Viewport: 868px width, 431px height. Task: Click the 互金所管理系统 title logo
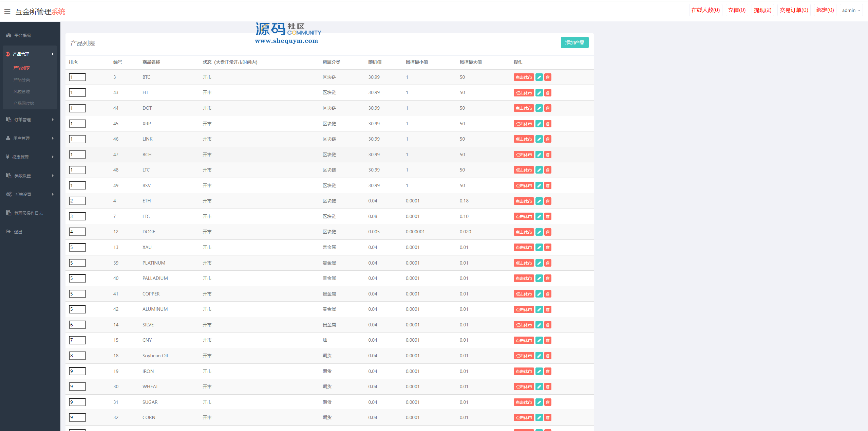click(40, 12)
